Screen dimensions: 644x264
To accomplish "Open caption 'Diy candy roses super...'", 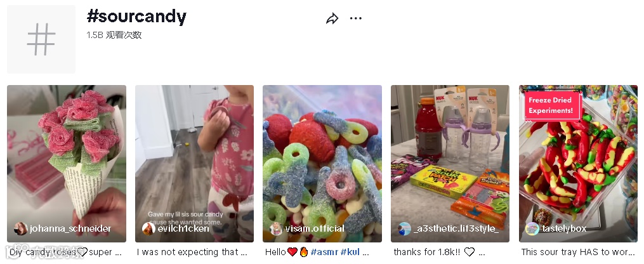I will click(x=66, y=252).
